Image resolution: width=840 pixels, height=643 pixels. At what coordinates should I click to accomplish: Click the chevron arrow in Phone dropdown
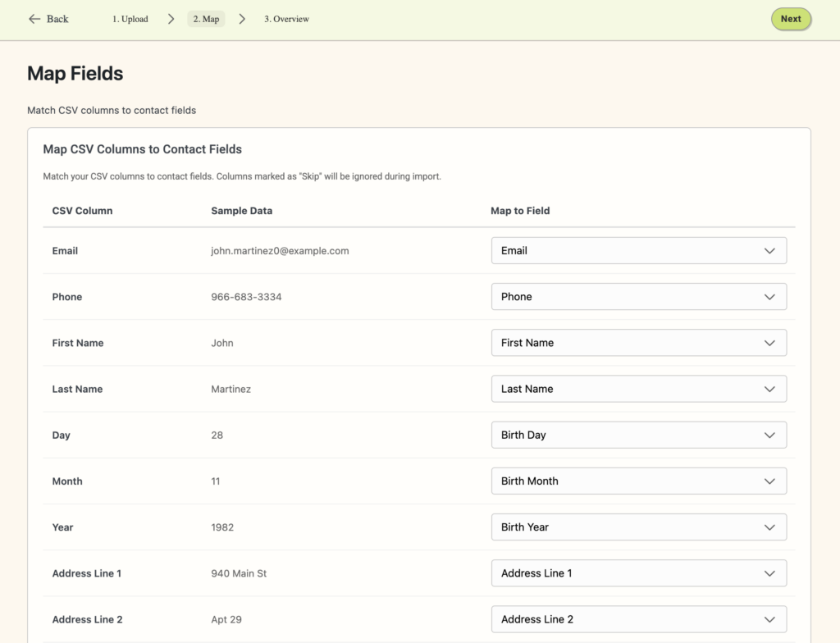[x=769, y=297]
